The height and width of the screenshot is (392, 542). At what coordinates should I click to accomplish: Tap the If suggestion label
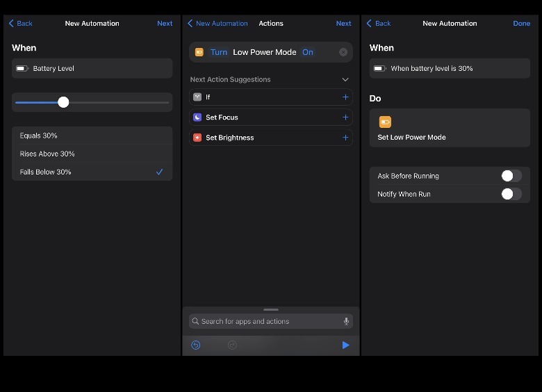pyautogui.click(x=208, y=97)
